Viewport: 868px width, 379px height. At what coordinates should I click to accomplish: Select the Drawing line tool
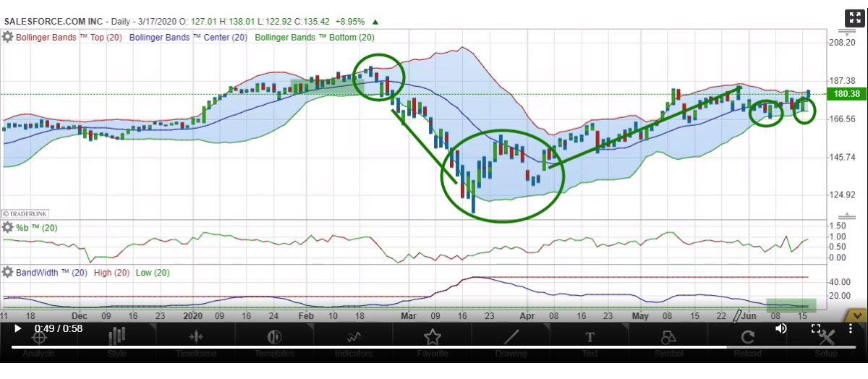[511, 342]
